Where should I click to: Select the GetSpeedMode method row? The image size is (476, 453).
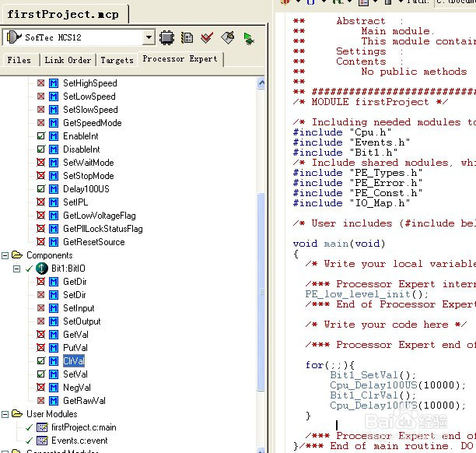coord(93,123)
